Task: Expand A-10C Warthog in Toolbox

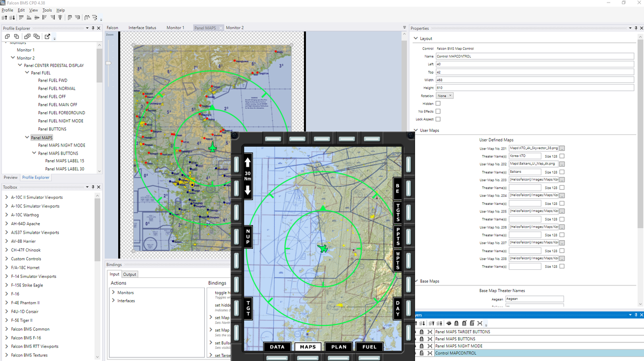Action: (x=7, y=215)
